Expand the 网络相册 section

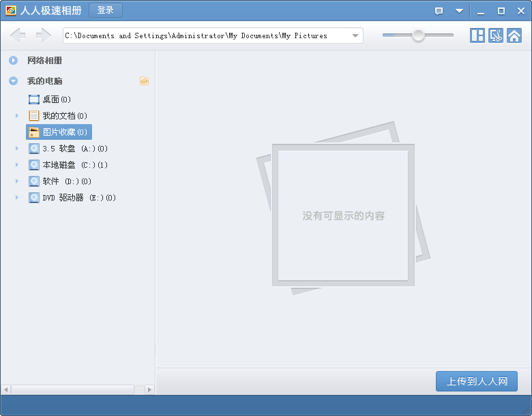point(13,61)
